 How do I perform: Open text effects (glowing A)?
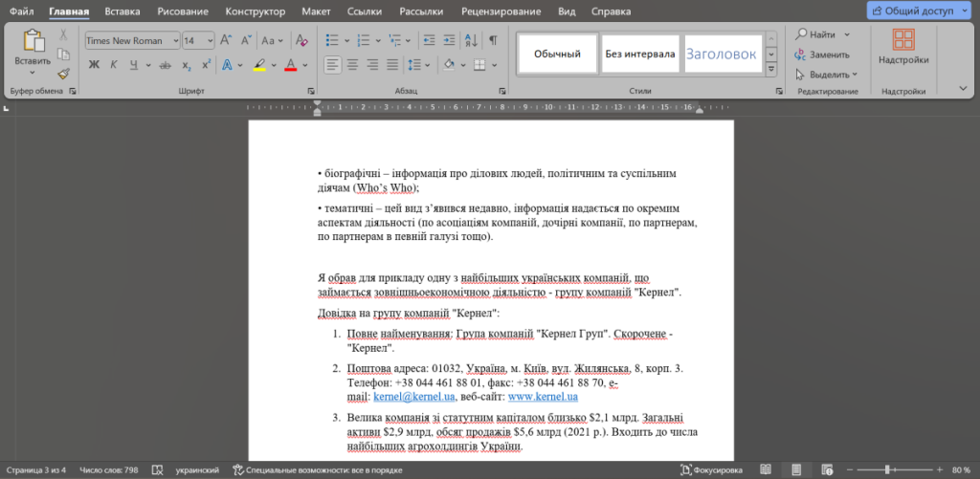coord(227,65)
